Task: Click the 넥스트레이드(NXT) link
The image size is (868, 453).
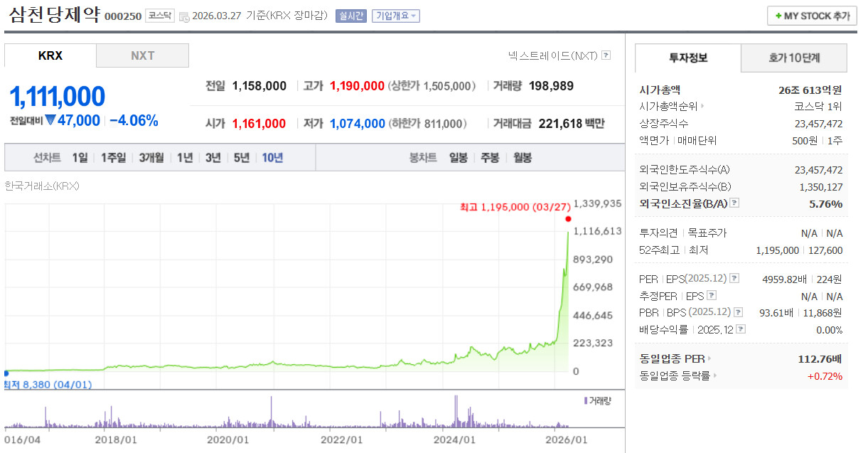Action: (x=553, y=55)
